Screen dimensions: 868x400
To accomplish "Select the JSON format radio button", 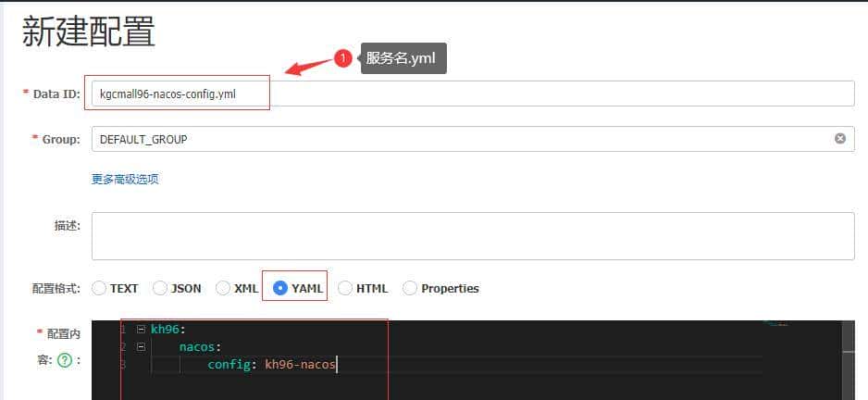I will pyautogui.click(x=160, y=288).
